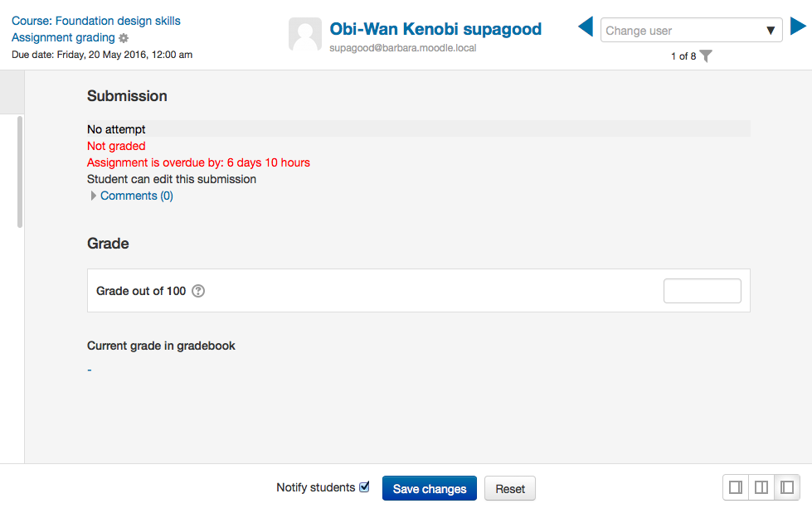Open the filter funnel icon

tap(706, 56)
